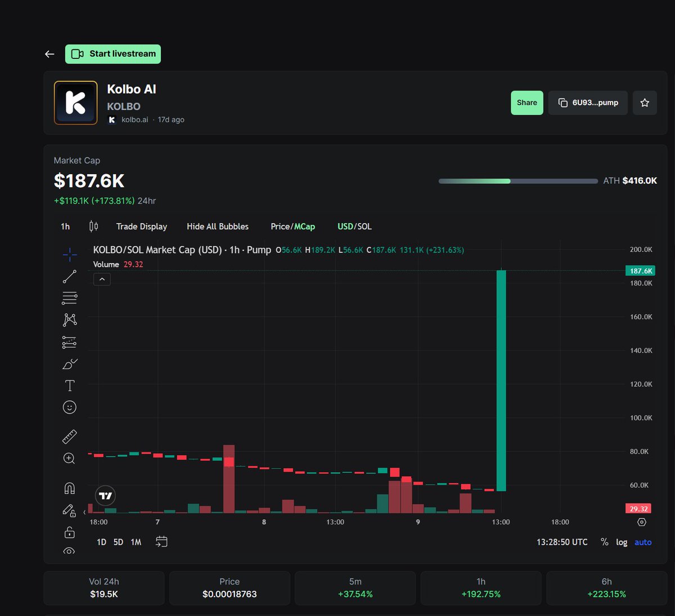Toggle hiding of all drawings
This screenshot has height=616, width=675.
69,552
